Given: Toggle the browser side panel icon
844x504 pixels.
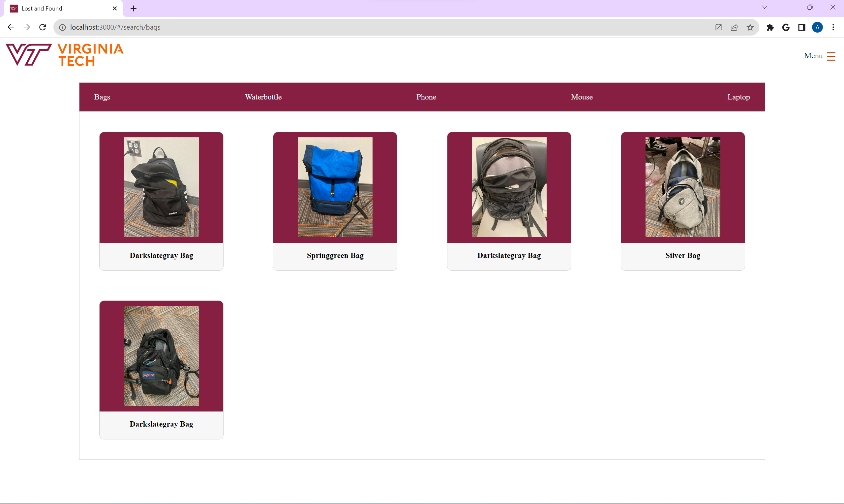Looking at the screenshot, I should (801, 28).
